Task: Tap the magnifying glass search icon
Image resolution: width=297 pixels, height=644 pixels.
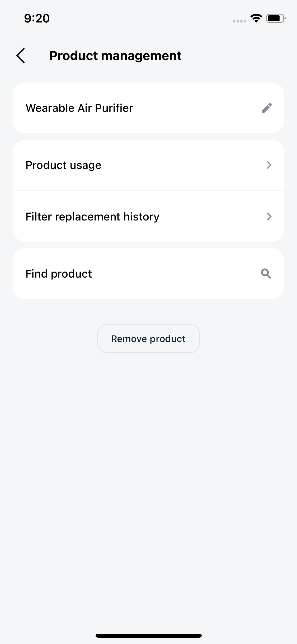Action: [x=266, y=274]
